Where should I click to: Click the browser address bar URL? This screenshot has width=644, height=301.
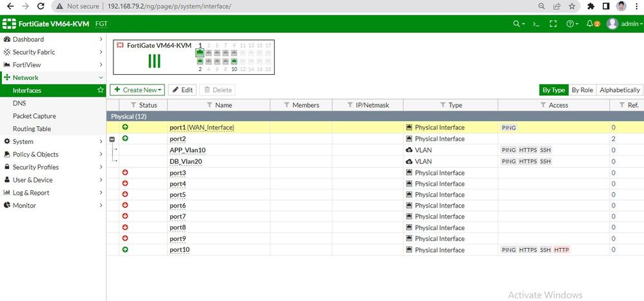(x=170, y=6)
